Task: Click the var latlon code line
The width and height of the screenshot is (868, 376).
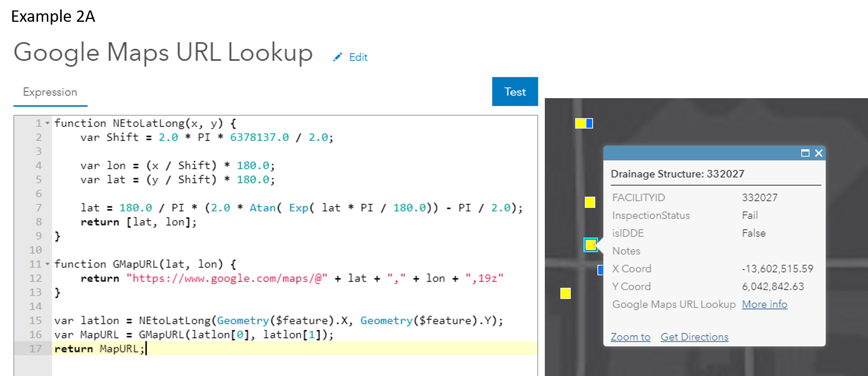Action: tap(279, 321)
